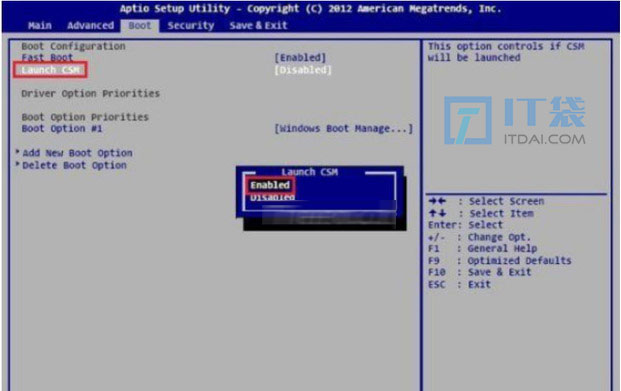Click the F1 General Help hint
Image resolution: width=621 pixels, height=391 pixels.
point(482,249)
